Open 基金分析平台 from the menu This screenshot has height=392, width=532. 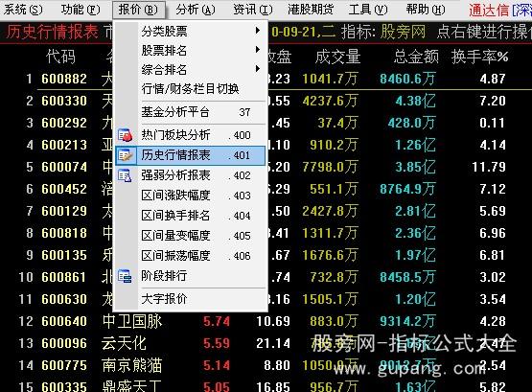point(190,112)
